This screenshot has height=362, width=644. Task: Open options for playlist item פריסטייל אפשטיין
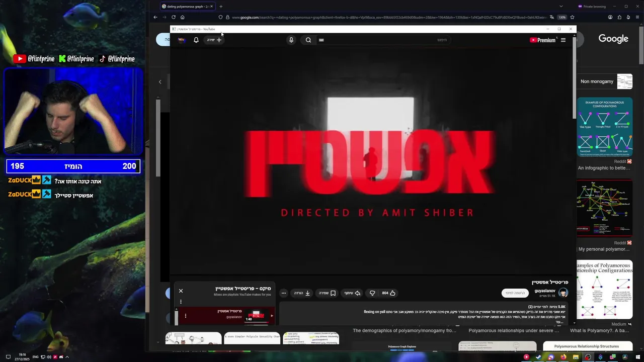185,316
